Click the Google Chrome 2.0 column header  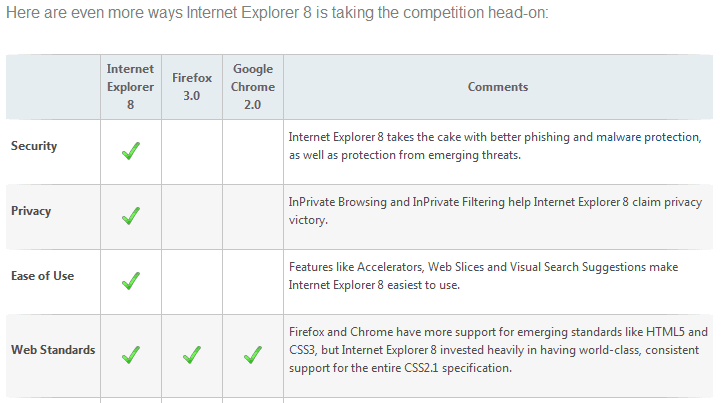click(253, 86)
